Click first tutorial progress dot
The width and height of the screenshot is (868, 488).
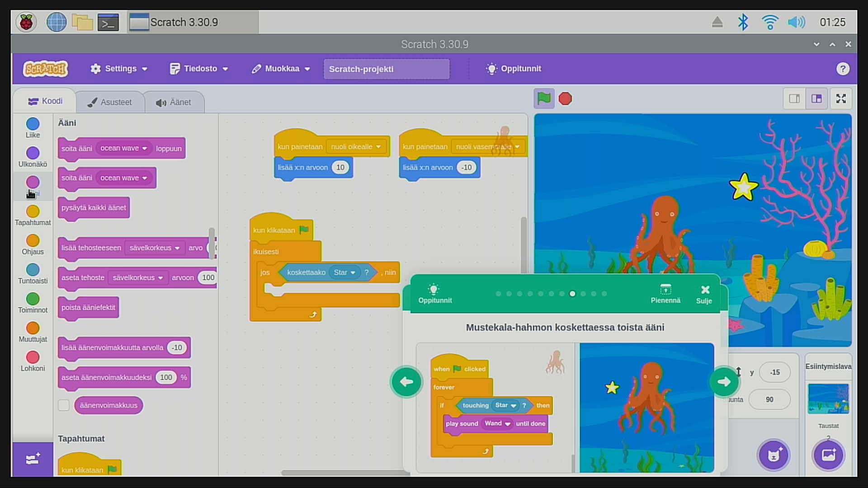click(498, 294)
